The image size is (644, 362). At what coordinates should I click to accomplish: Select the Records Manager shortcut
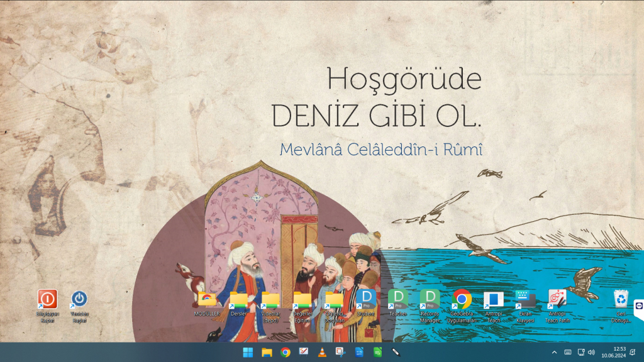click(430, 298)
